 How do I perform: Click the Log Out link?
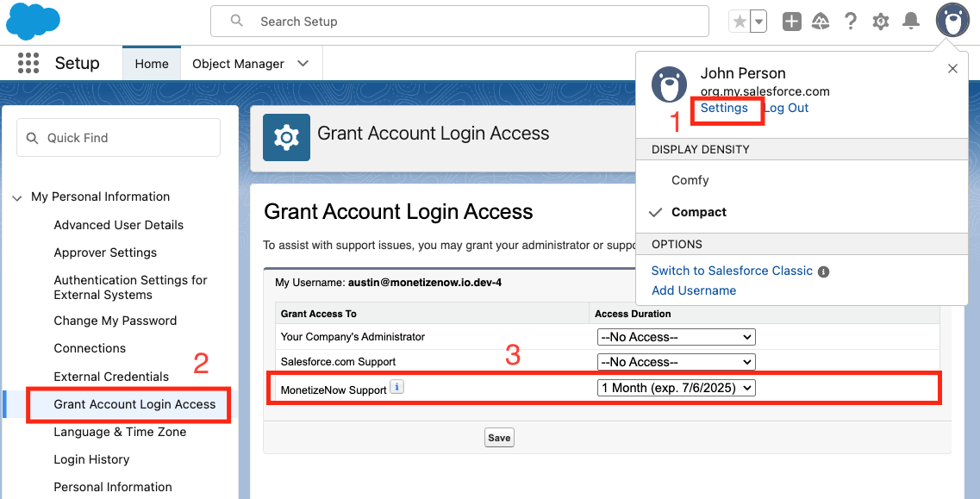click(x=787, y=108)
